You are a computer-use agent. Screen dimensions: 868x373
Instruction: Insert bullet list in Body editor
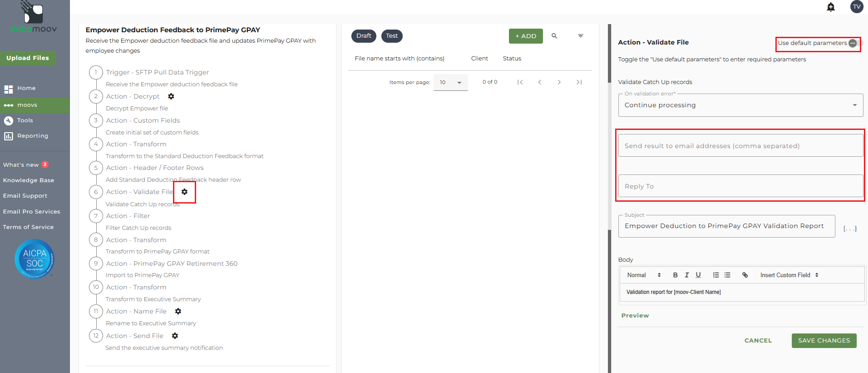click(727, 275)
